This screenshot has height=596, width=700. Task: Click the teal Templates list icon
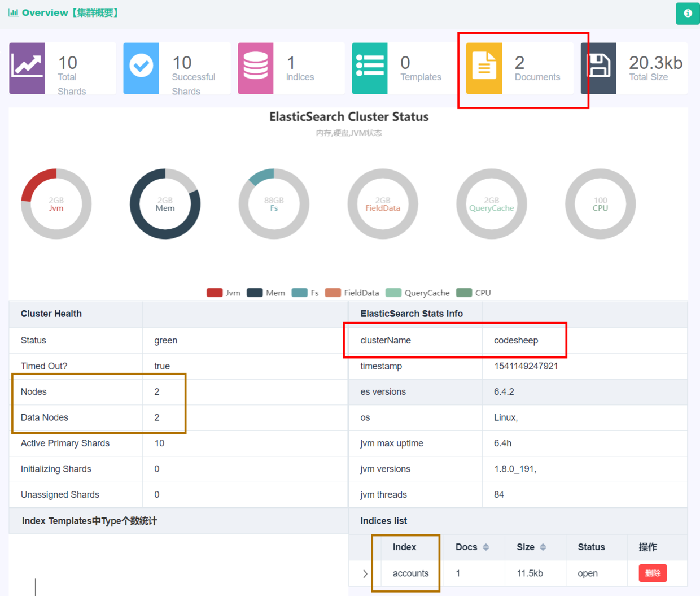[x=370, y=68]
